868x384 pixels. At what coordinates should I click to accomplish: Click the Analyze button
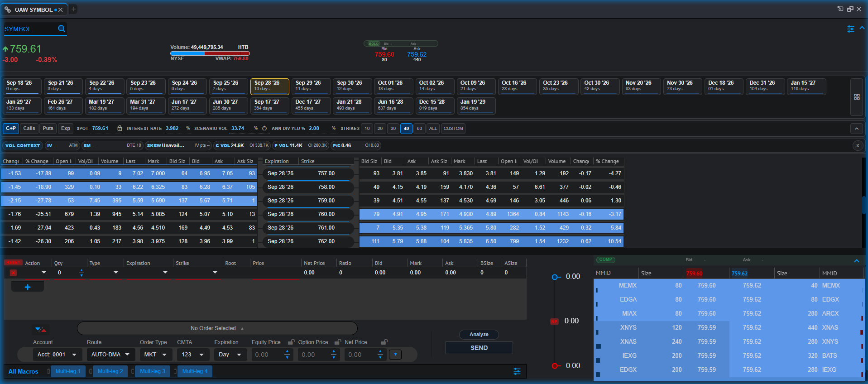point(479,335)
